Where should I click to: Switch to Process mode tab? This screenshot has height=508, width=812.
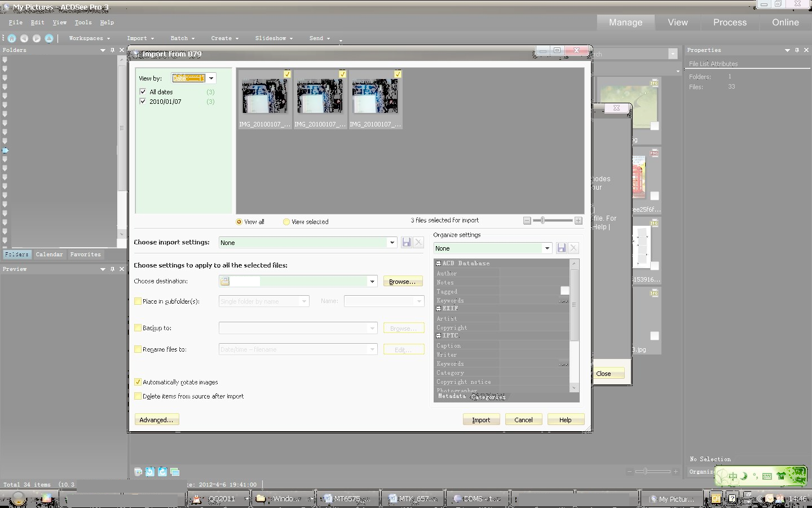coord(730,23)
